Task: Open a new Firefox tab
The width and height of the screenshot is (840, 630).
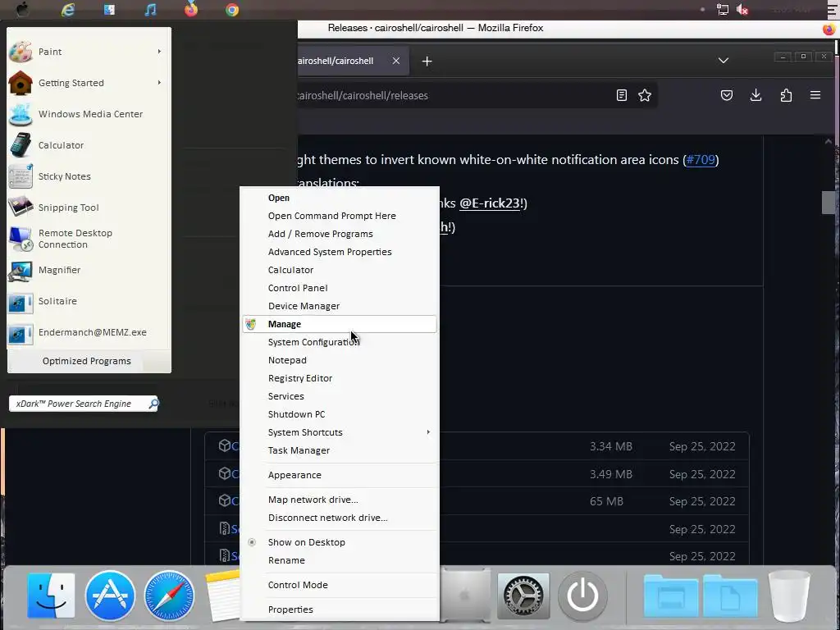Action: (x=427, y=61)
